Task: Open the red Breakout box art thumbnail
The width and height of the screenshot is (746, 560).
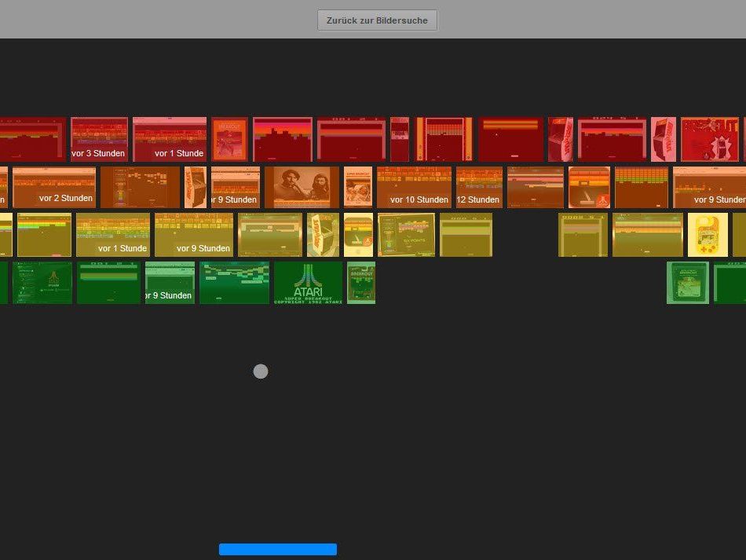Action: 229,139
